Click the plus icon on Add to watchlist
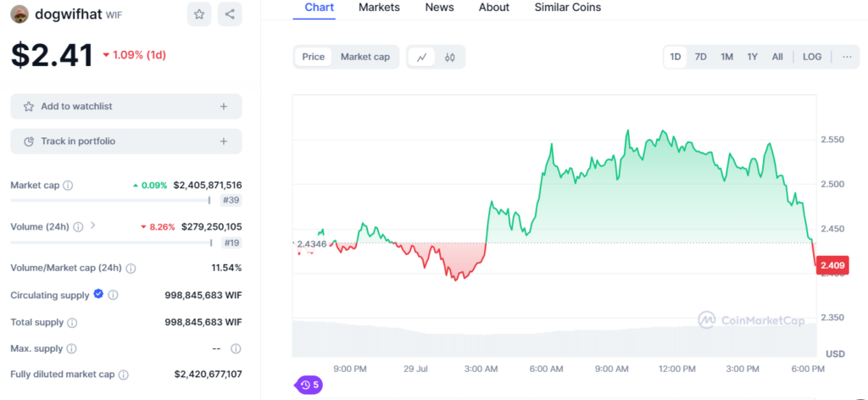Image resolution: width=868 pixels, height=400 pixels. point(224,106)
